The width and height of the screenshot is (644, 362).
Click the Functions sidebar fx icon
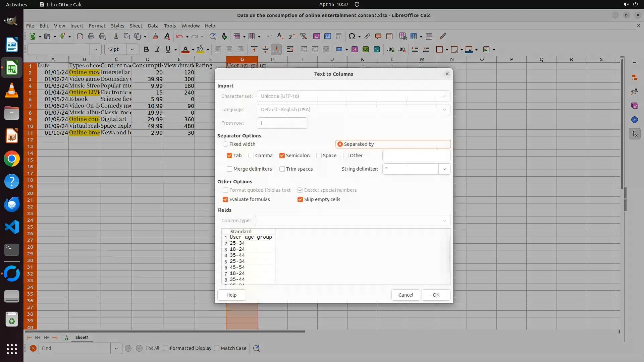[634, 134]
